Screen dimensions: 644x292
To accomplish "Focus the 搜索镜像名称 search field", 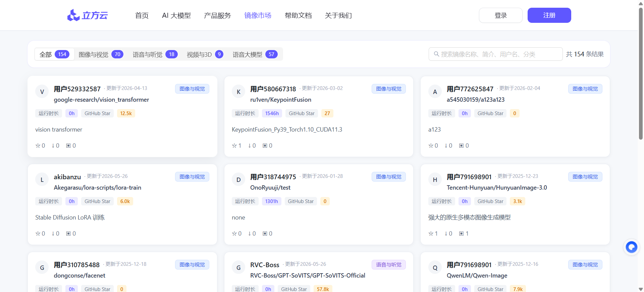I will click(x=495, y=54).
